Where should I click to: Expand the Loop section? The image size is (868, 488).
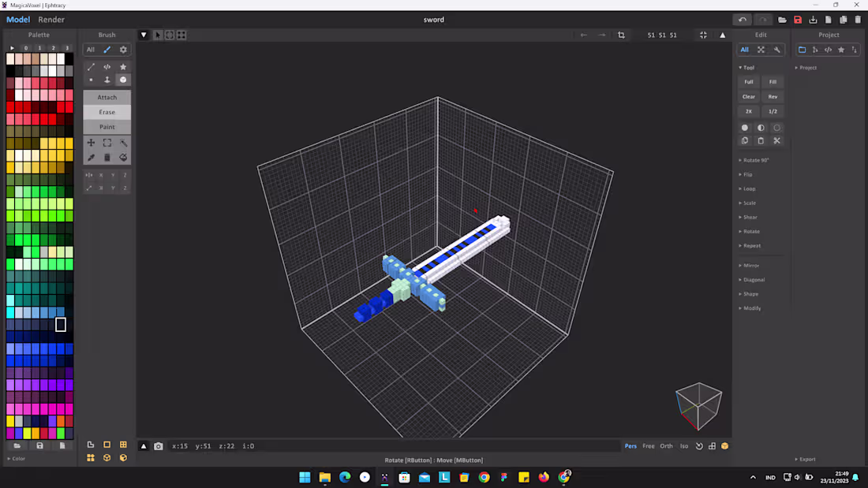[747, 189]
